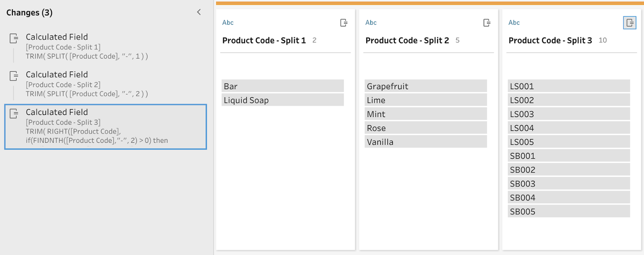The width and height of the screenshot is (644, 255).
Task: Open calculation icon on Split 1 column
Action: 343,23
